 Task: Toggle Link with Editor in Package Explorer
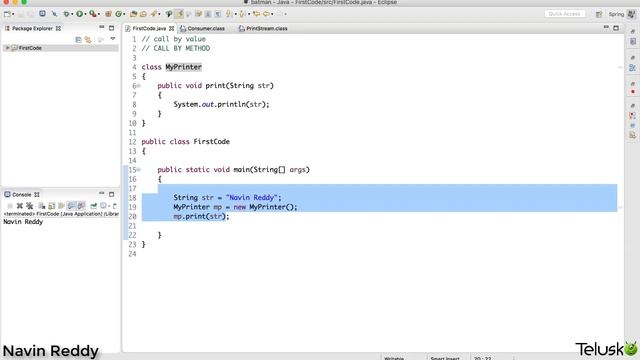(x=88, y=40)
